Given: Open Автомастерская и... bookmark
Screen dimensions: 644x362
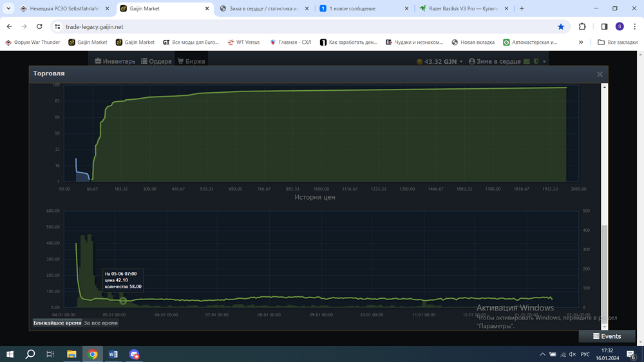Looking at the screenshot, I should pos(530,43).
